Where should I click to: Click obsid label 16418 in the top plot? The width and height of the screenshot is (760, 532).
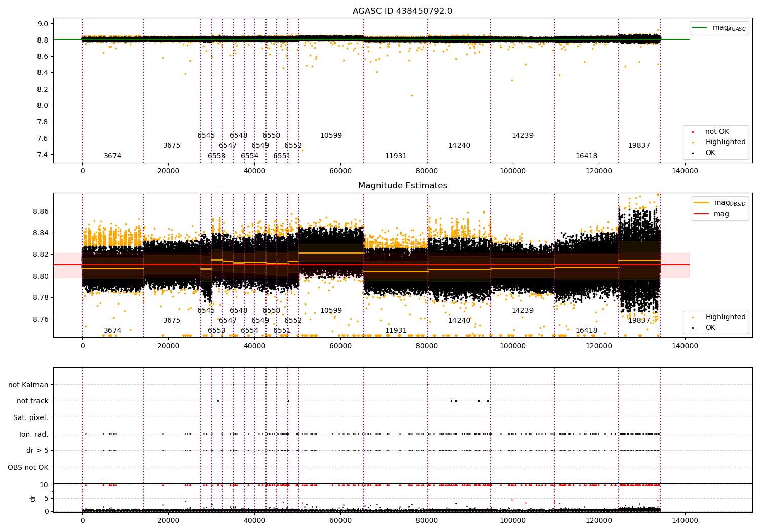[586, 156]
